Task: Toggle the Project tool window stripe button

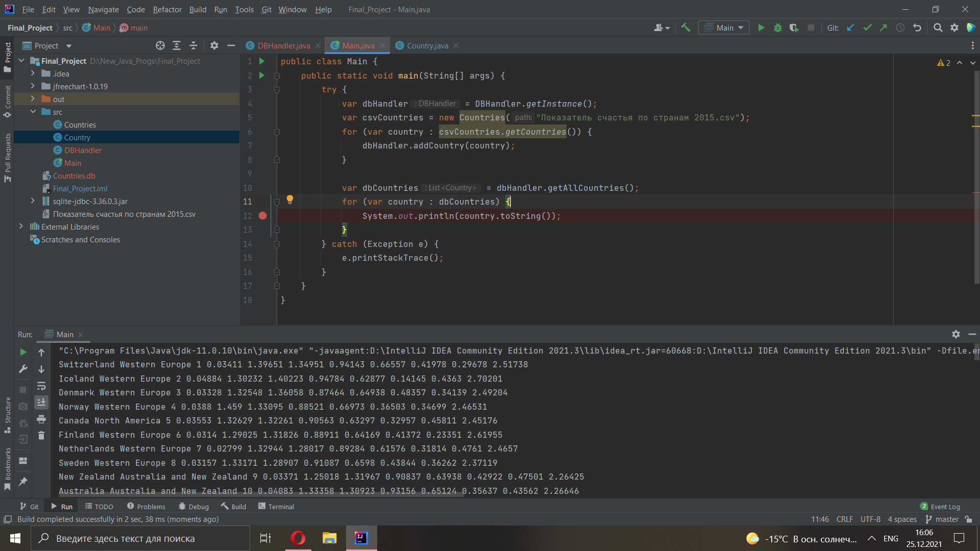Action: point(7,57)
